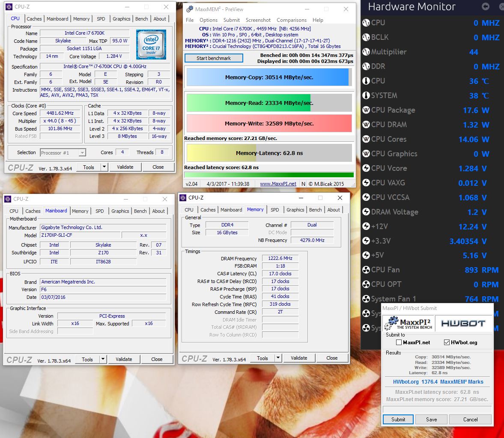Click the MaxxMEM gear title bar icon

pos(190,9)
